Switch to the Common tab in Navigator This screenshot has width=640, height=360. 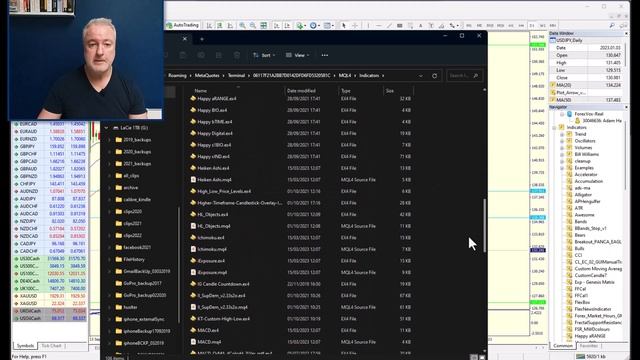click(563, 346)
